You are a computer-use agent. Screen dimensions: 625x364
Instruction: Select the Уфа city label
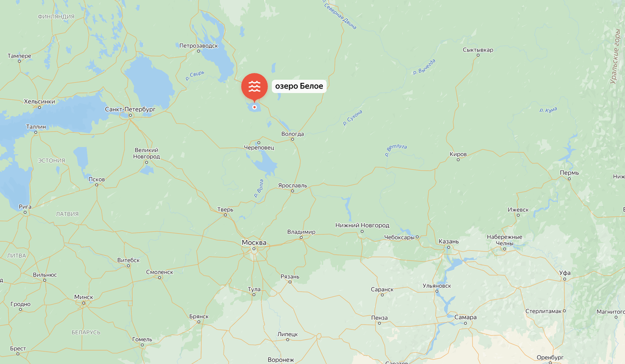click(x=565, y=272)
